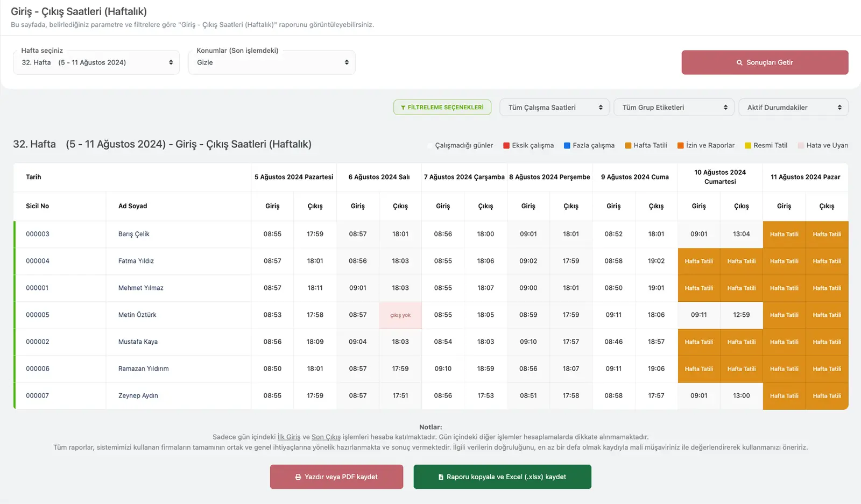The image size is (861, 504).
Task: Open the Tüm Çalışma Saatleri dropdown
Action: 554,108
